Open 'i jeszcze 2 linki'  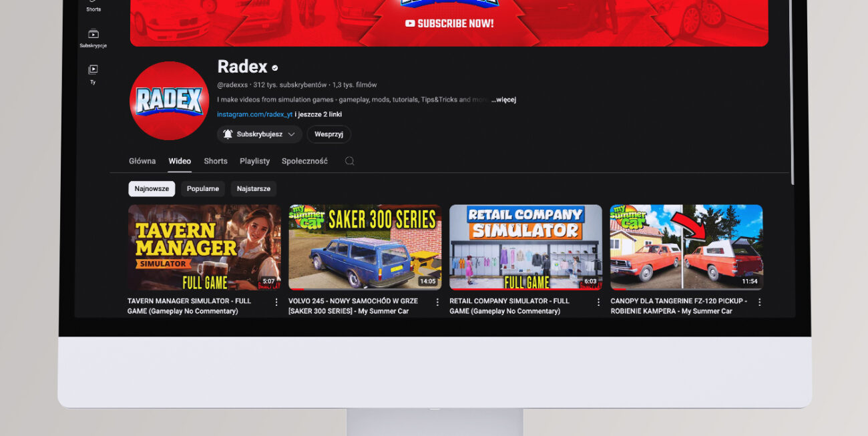[x=318, y=114]
